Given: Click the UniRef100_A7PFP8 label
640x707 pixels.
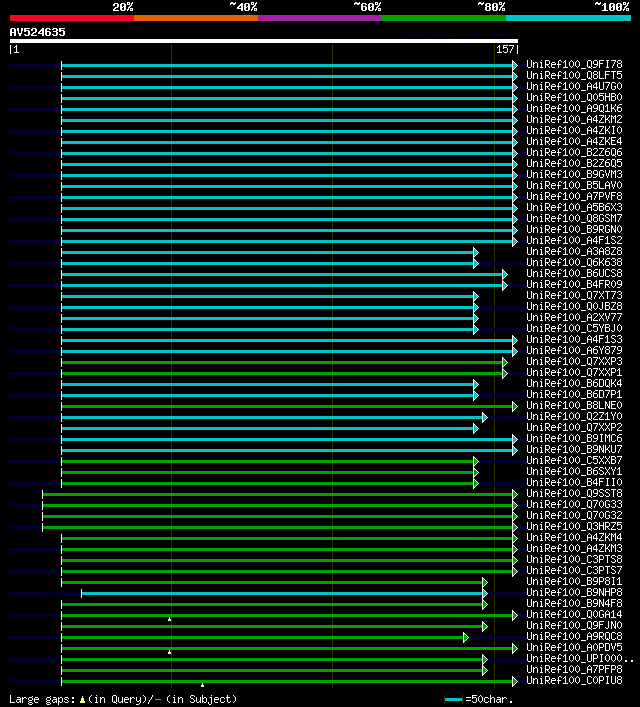Looking at the screenshot, I should click(x=574, y=670).
